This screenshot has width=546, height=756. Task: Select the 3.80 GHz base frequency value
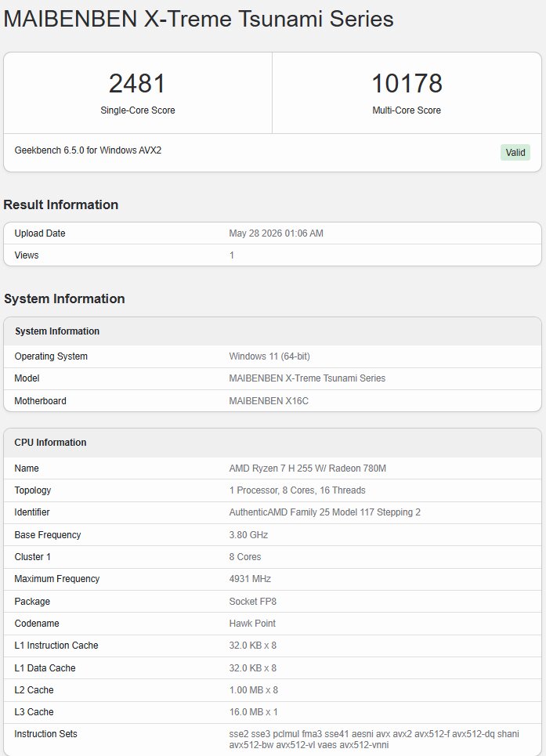point(248,535)
